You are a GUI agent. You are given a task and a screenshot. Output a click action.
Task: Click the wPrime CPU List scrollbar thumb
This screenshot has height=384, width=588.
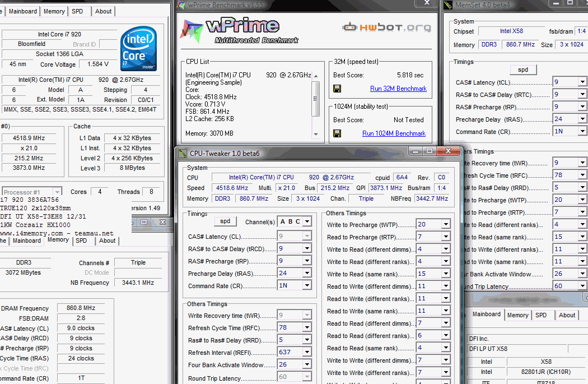pyautogui.click(x=316, y=99)
